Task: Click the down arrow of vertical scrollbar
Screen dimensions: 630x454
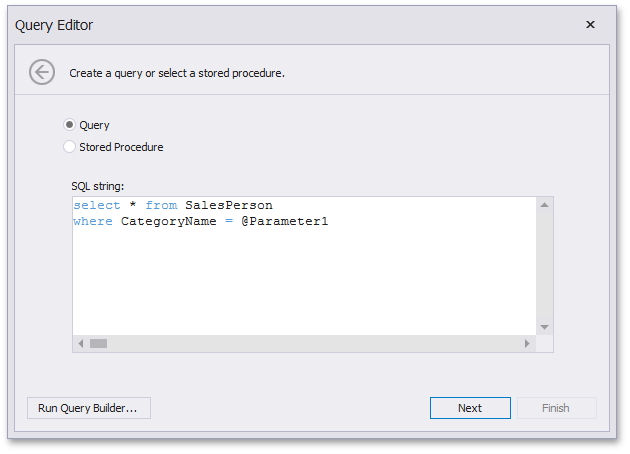Action: click(544, 327)
